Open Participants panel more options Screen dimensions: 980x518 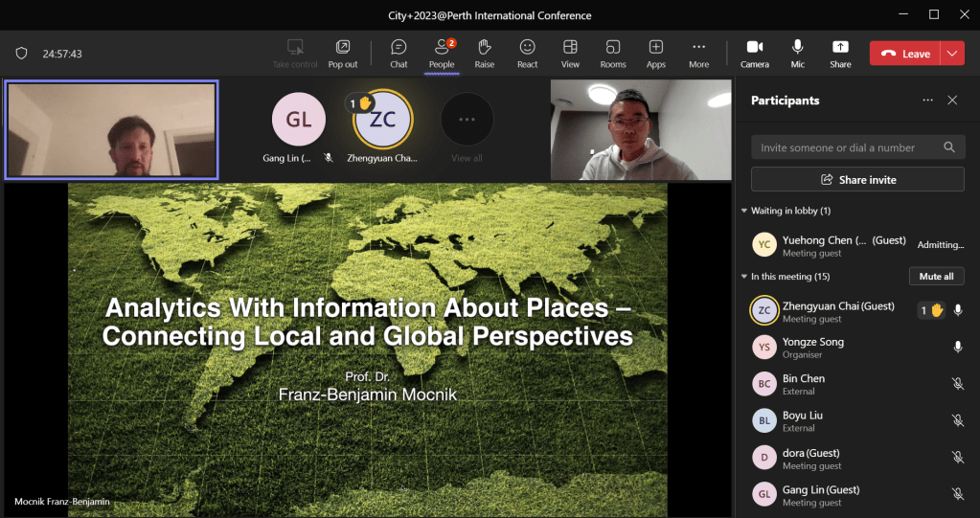pos(926,101)
